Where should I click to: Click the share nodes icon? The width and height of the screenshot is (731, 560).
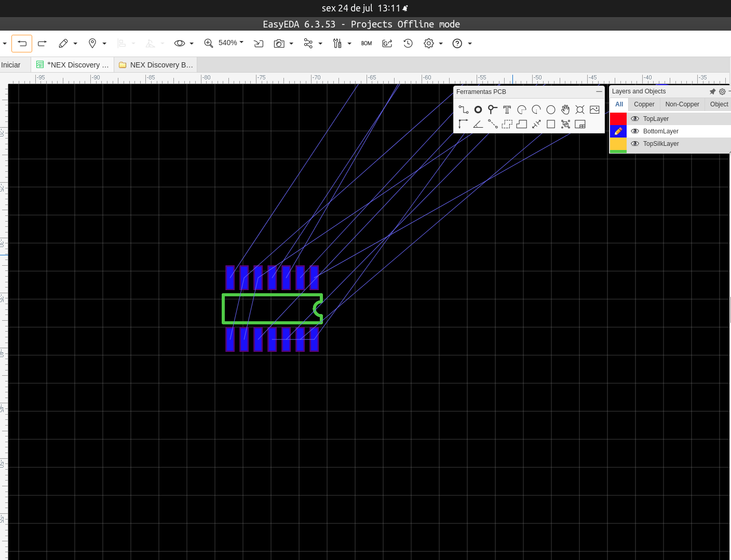click(308, 44)
